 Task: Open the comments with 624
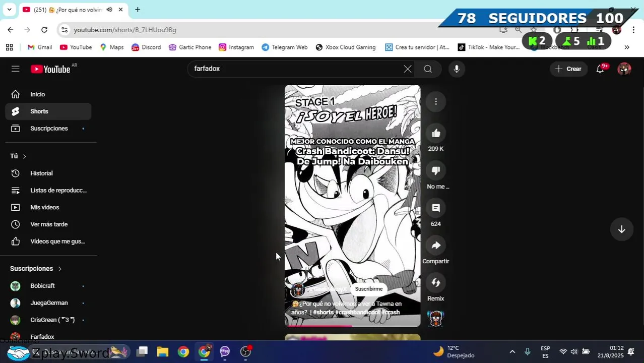(x=436, y=208)
